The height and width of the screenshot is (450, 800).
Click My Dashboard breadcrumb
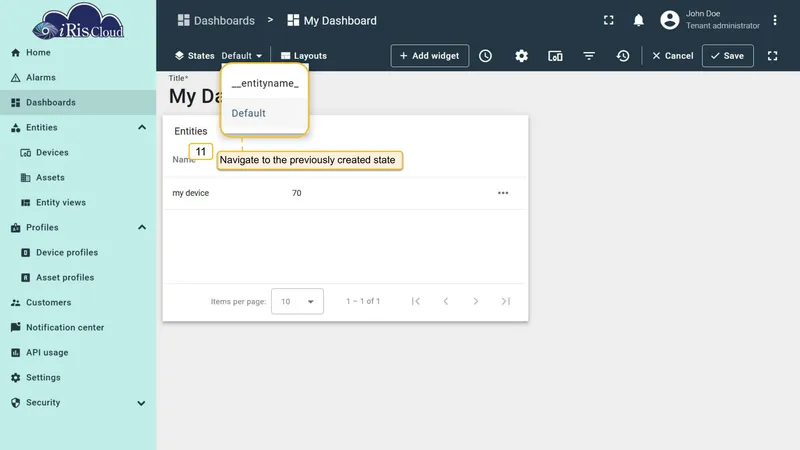click(x=332, y=20)
